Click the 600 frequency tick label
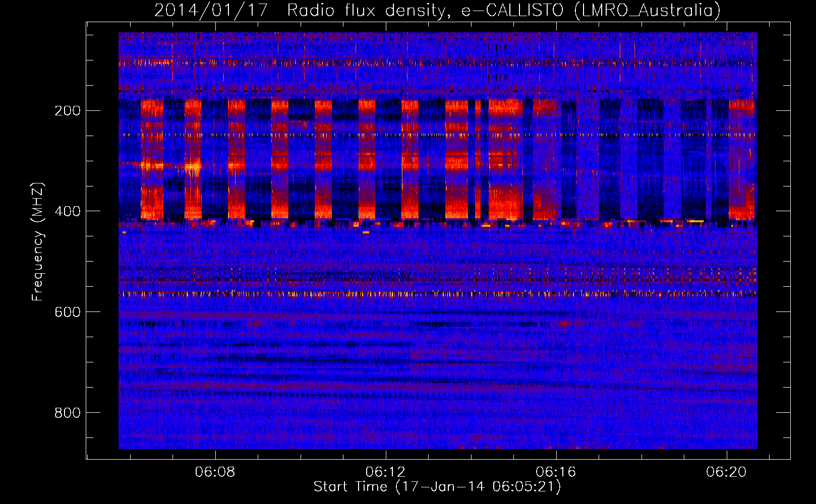The width and height of the screenshot is (816, 504). [x=68, y=312]
